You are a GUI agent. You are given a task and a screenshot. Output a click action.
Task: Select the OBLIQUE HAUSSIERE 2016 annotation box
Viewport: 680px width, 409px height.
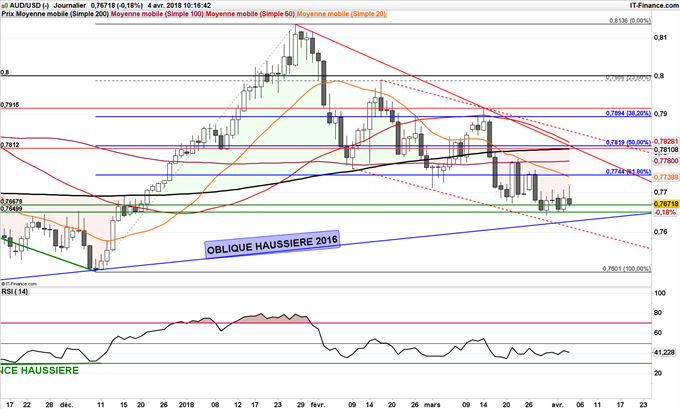[x=272, y=244]
